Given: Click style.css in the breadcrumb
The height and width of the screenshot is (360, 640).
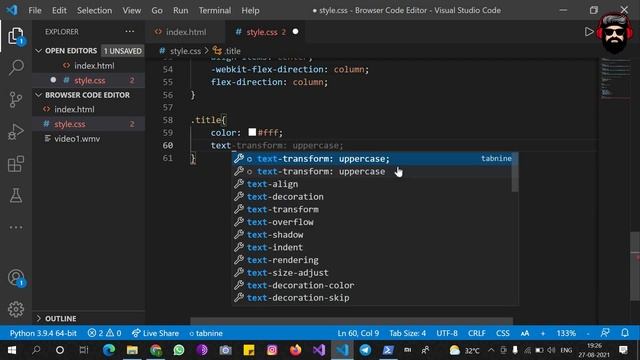Looking at the screenshot, I should click(x=185, y=51).
